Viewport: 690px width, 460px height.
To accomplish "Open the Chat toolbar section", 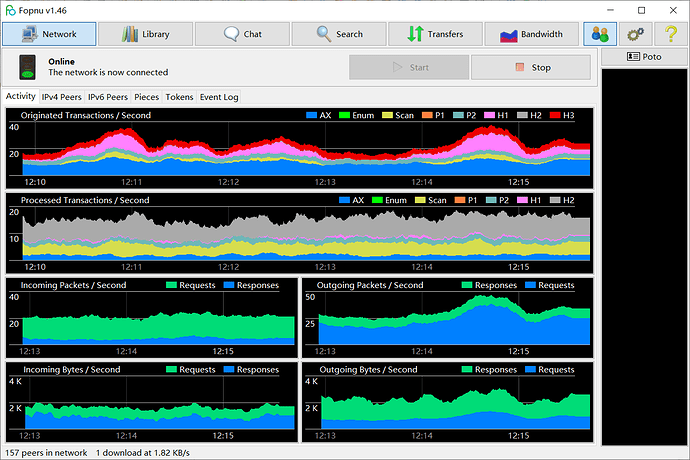I will tap(242, 34).
